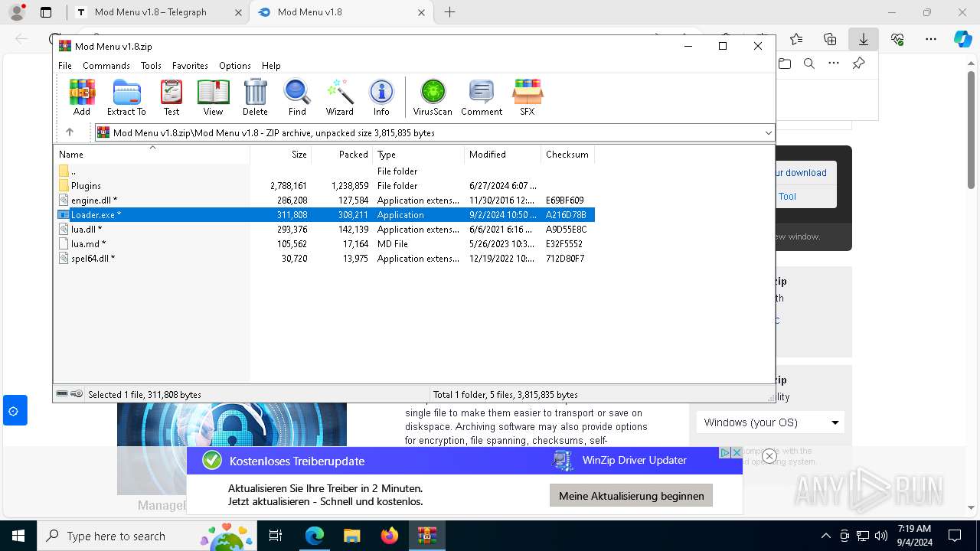Open the notification center icon
Viewport: 980px width, 551px height.
click(x=955, y=536)
